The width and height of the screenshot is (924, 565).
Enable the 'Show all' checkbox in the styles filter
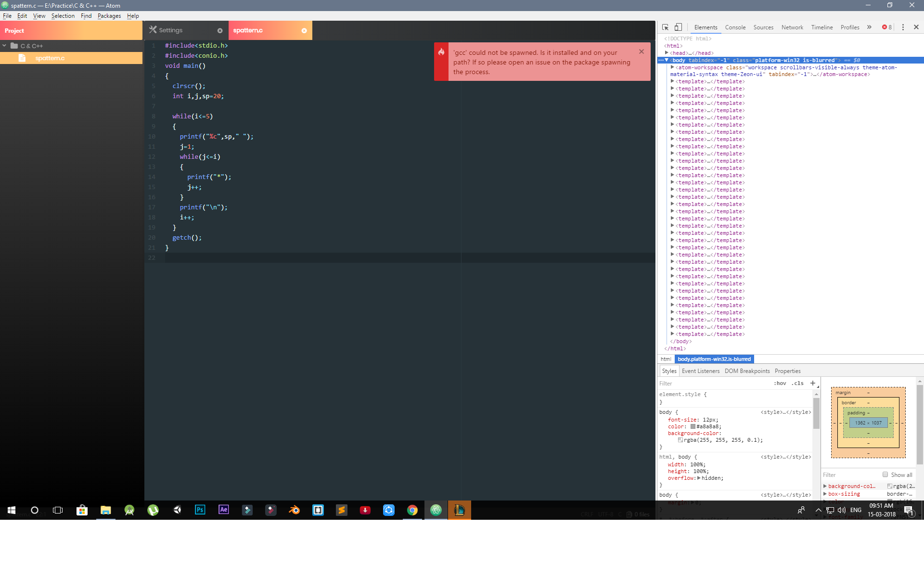click(x=885, y=475)
